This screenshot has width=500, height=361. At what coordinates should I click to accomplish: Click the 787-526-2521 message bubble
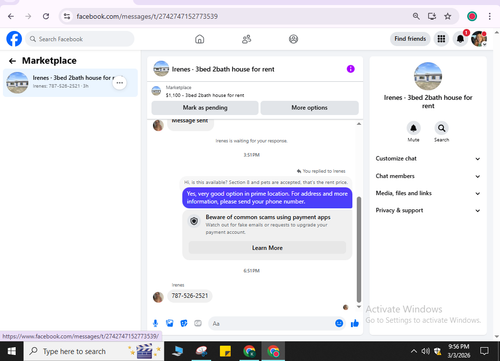pos(190,296)
